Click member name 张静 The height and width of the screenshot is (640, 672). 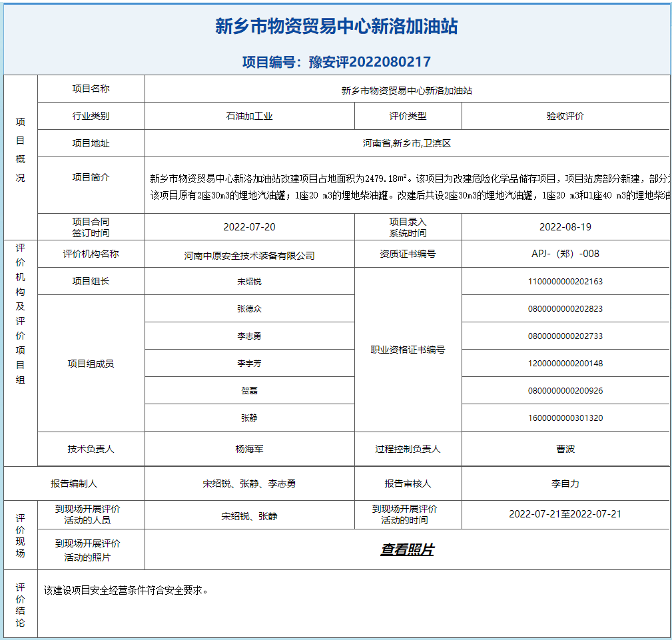(x=250, y=418)
